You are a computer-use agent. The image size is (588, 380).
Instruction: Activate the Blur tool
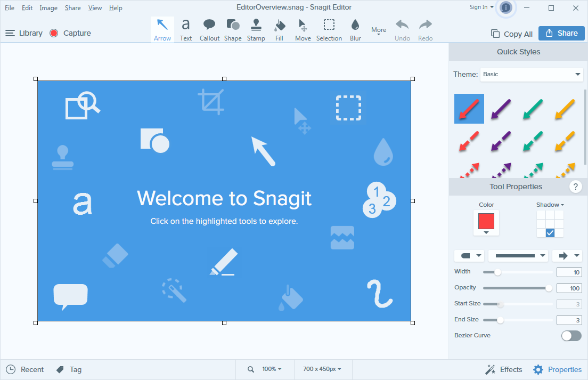point(355,30)
